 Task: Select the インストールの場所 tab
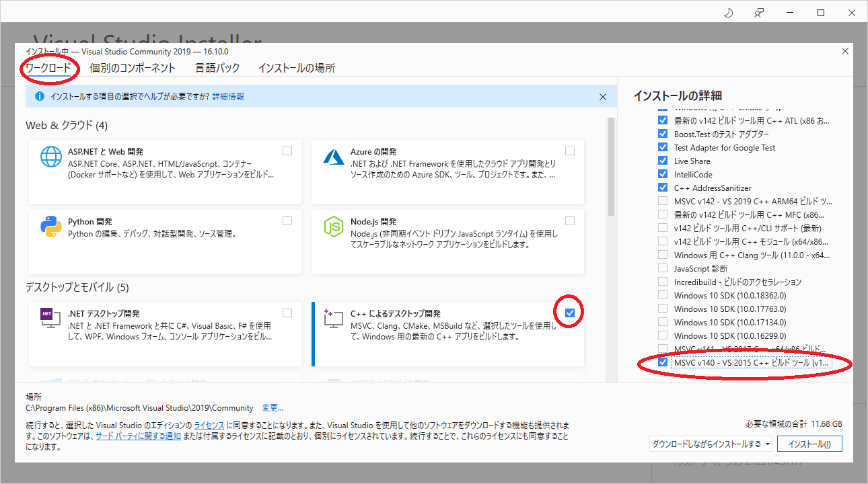coord(297,68)
